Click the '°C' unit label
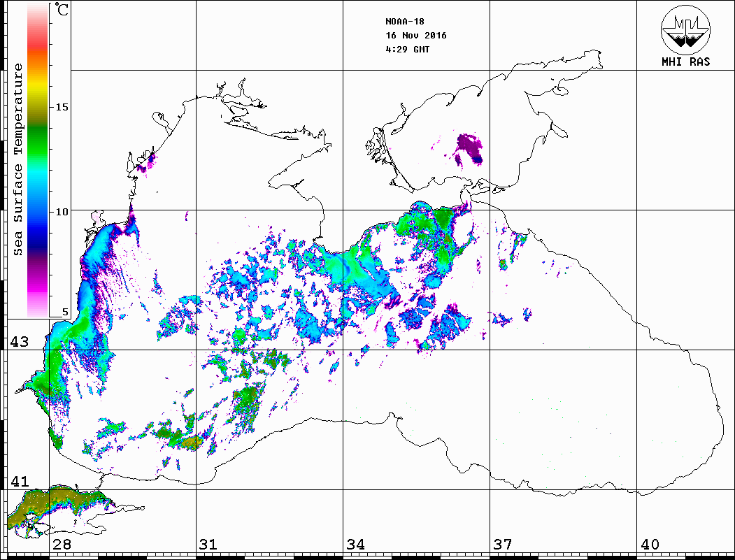This screenshot has width=735, height=560. coord(62,10)
